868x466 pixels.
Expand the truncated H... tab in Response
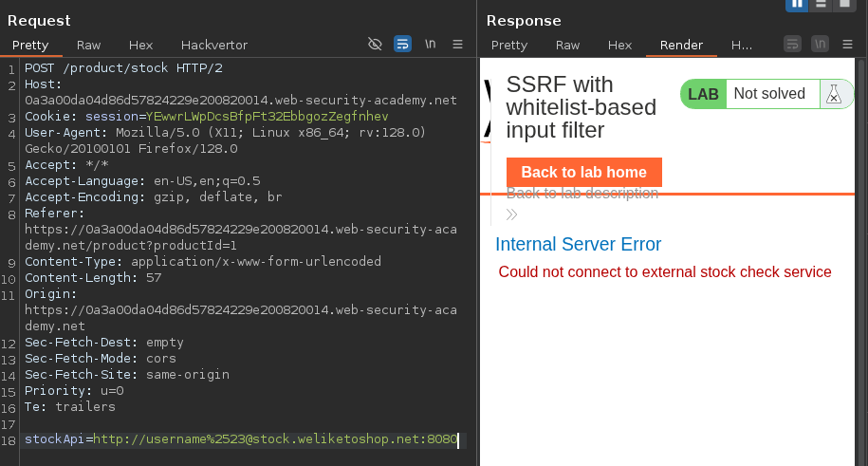click(742, 45)
